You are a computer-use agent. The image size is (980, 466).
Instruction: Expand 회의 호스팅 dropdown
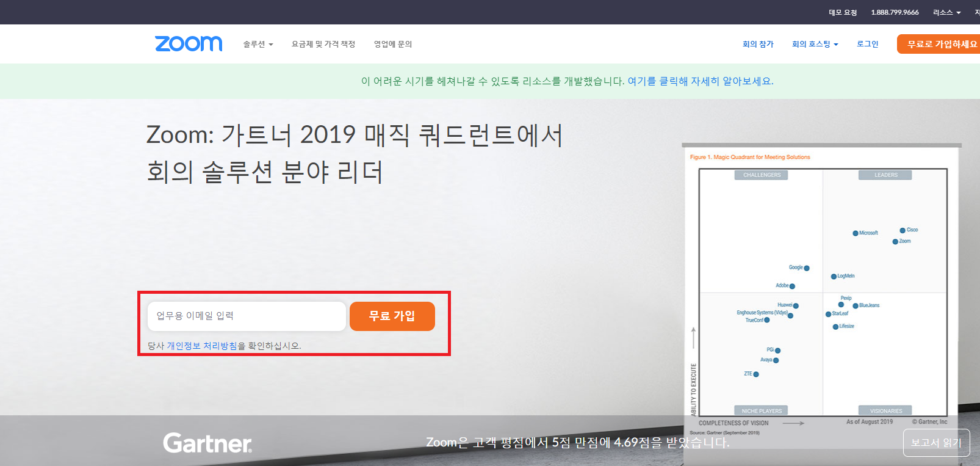click(x=815, y=44)
